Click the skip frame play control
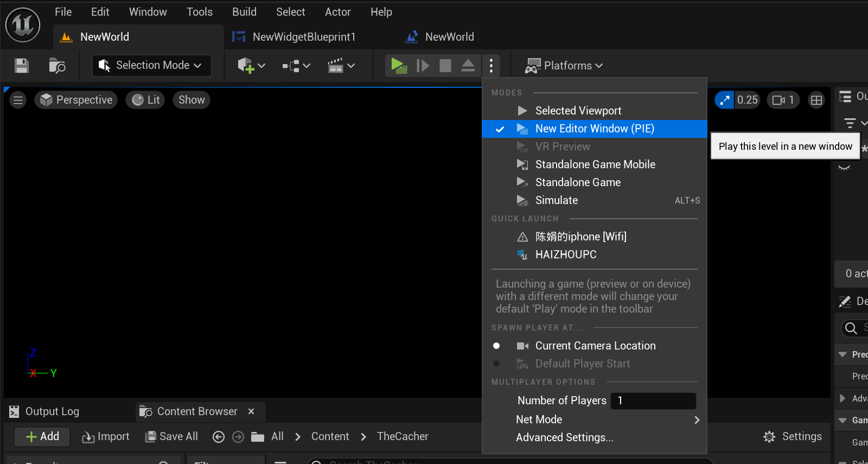Screen dimensions: 868x464 tap(423, 66)
